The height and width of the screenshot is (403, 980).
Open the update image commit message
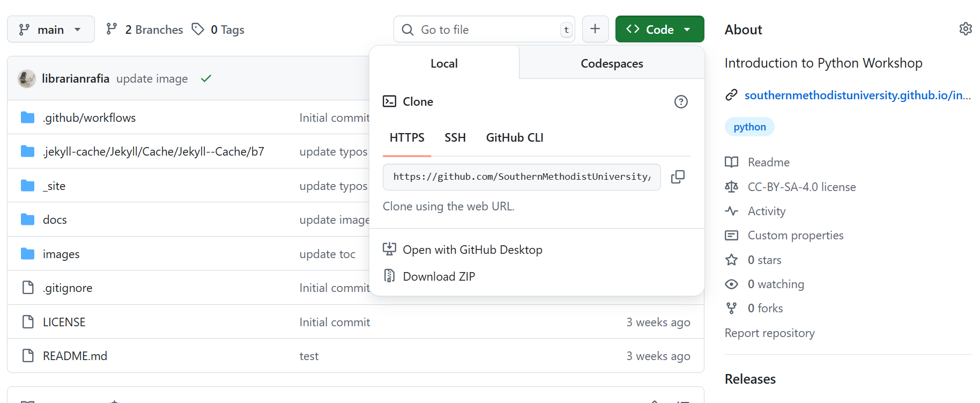pyautogui.click(x=152, y=78)
